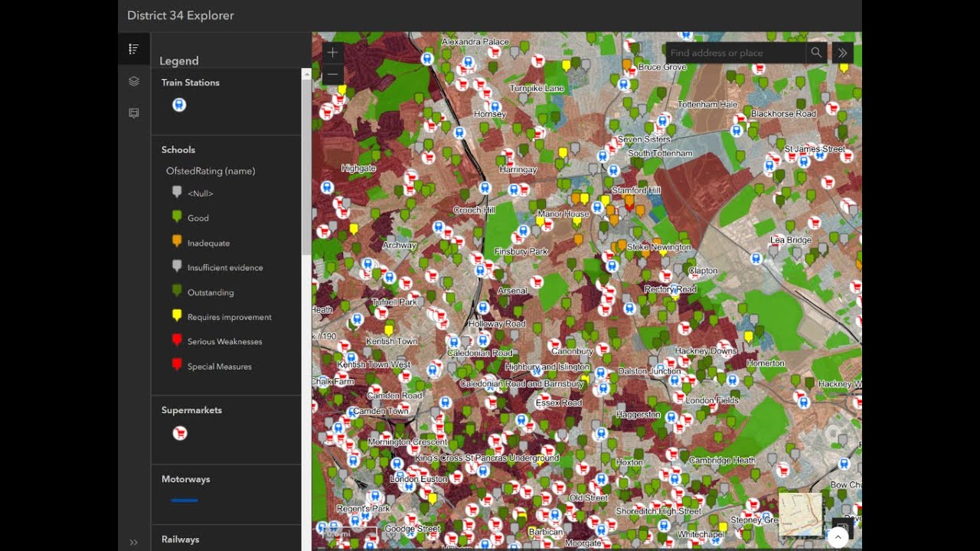Select the Train Stations legend heading

[x=191, y=83]
